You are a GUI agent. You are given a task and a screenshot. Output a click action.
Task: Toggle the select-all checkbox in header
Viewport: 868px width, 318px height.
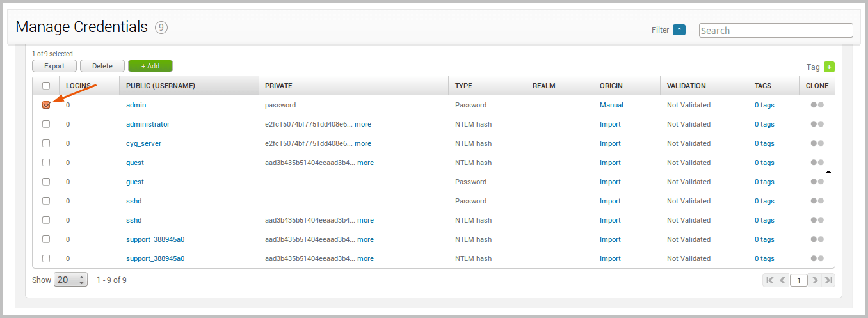coord(46,86)
